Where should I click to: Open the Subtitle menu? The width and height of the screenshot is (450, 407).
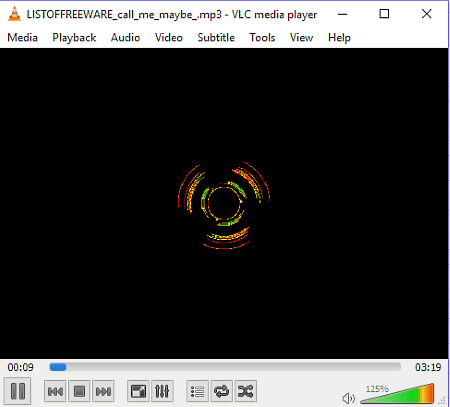pos(216,37)
